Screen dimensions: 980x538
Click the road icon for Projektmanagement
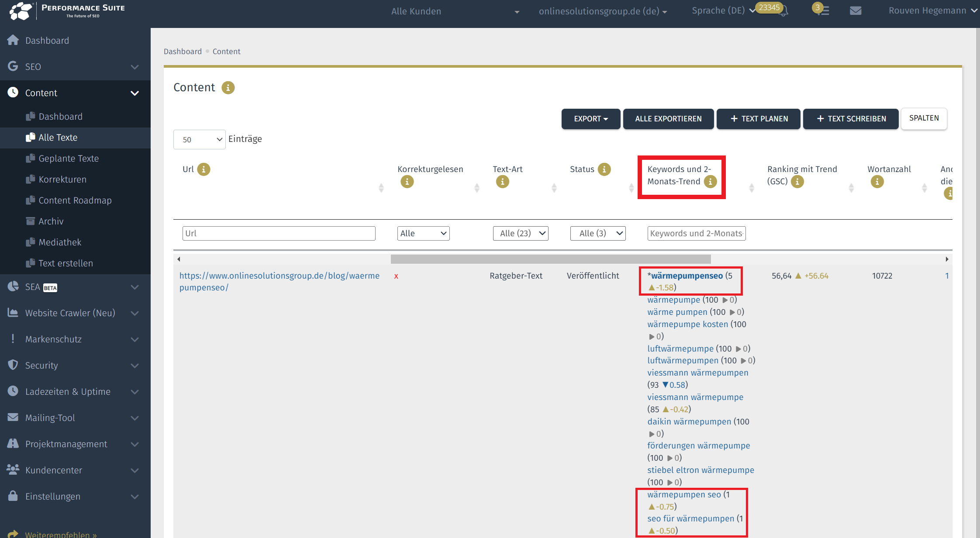click(13, 443)
